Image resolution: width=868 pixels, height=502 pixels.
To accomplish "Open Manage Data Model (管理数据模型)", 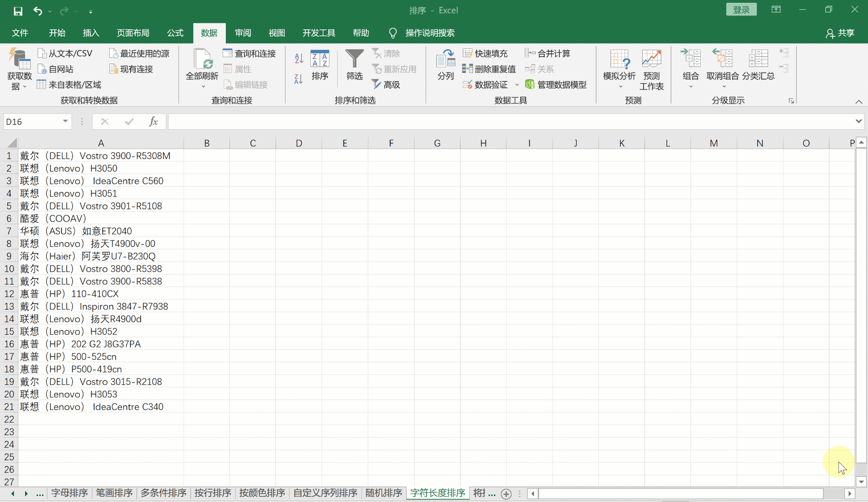I will pos(556,85).
